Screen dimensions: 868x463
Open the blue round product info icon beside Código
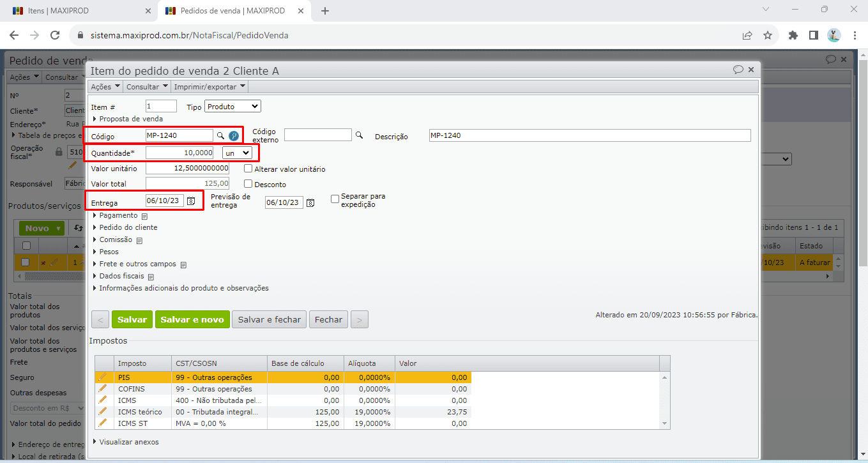234,136
